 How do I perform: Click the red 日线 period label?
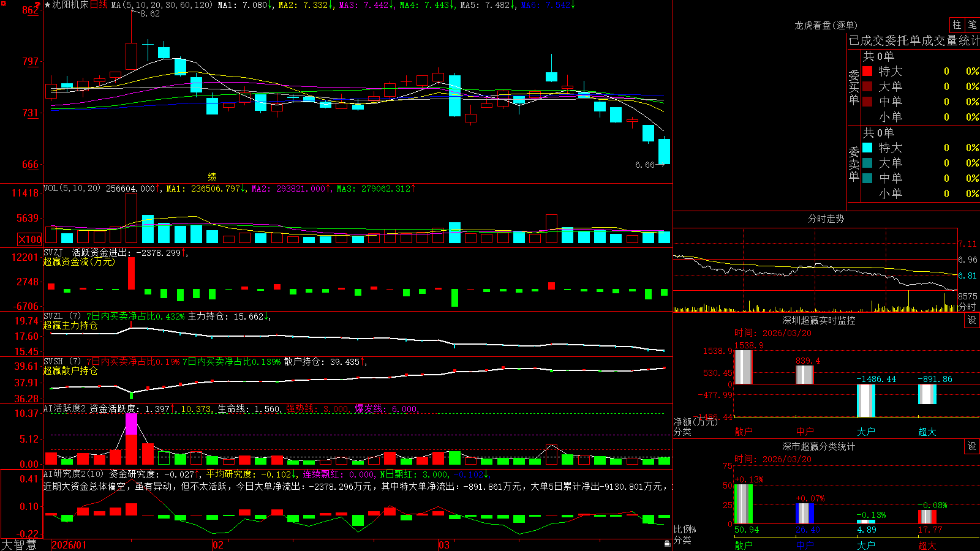coord(99,5)
